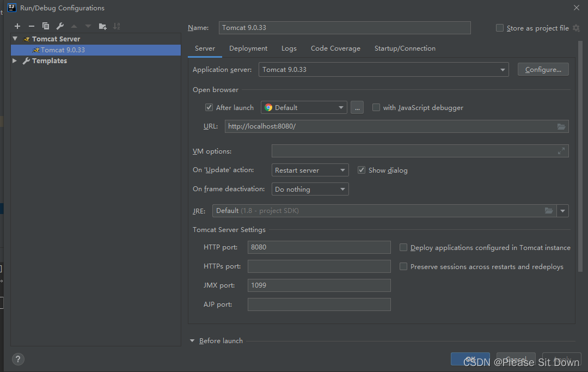Click the URL input field
This screenshot has height=372, width=588.
[396, 126]
